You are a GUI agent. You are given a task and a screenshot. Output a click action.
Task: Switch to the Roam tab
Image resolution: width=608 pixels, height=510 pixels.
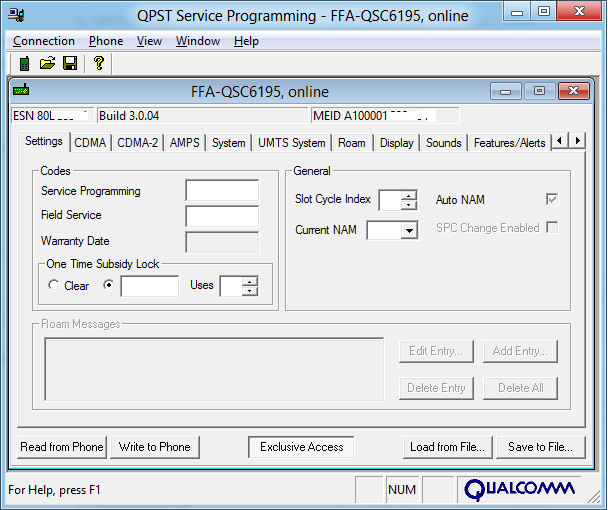pyautogui.click(x=352, y=143)
